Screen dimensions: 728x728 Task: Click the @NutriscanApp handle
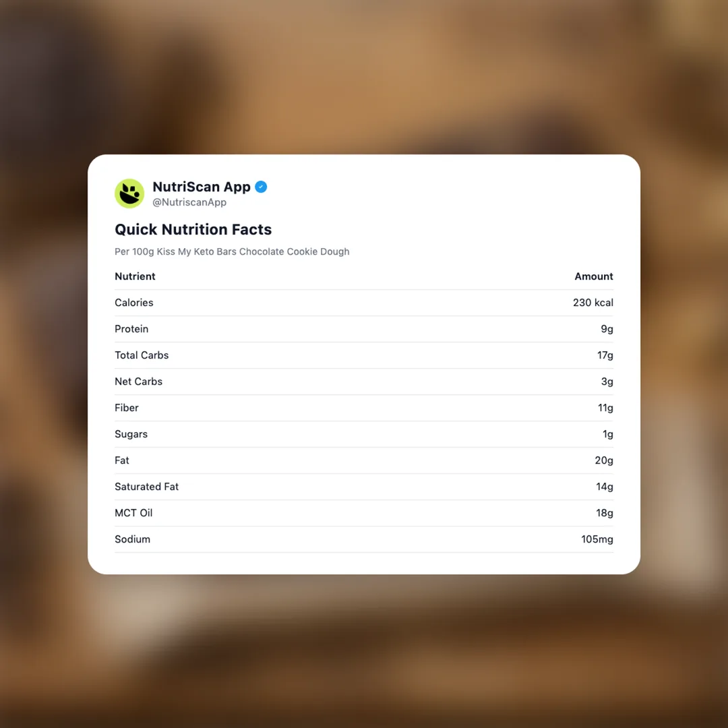[189, 202]
